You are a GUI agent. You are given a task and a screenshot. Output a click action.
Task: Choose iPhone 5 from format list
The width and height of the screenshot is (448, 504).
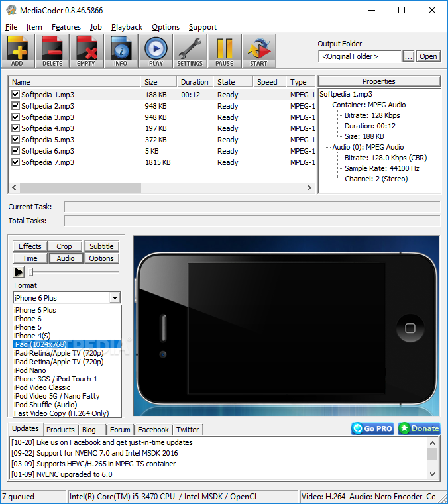67,327
